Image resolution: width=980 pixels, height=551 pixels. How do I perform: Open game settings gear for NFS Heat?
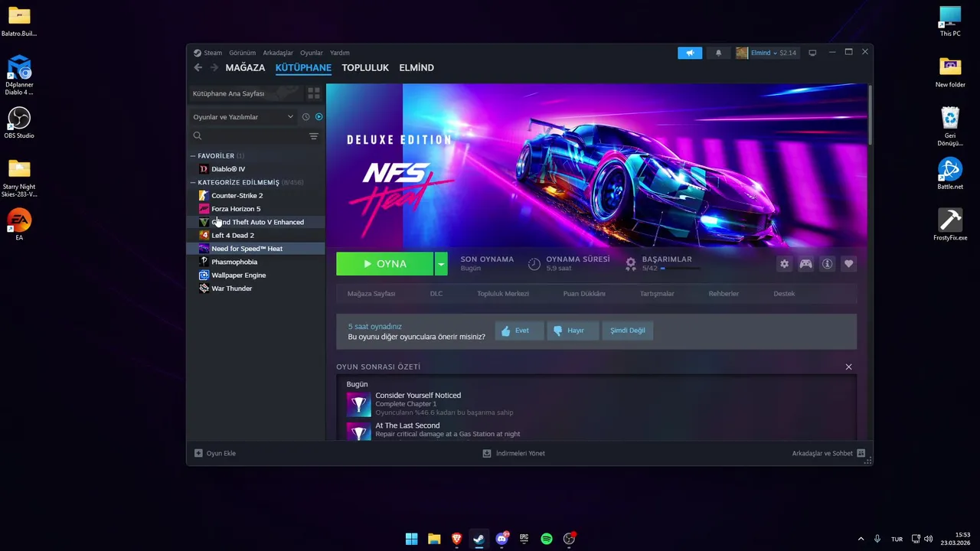click(784, 264)
